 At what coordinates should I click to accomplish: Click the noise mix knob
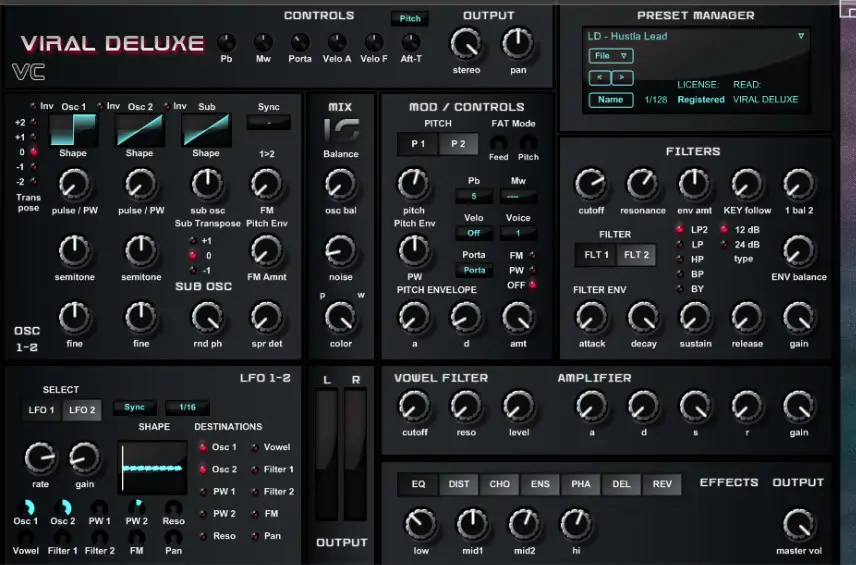(x=341, y=251)
